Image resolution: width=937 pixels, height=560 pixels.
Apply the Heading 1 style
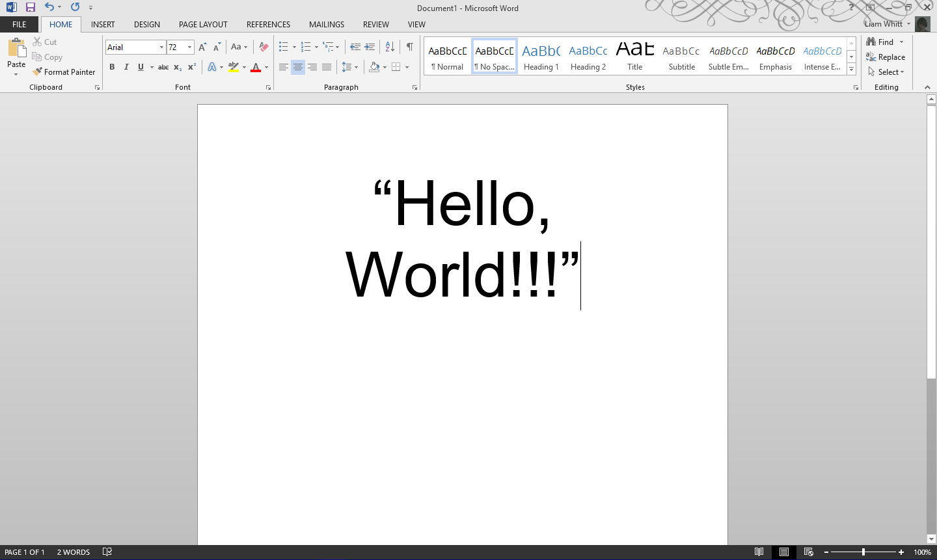coord(541,57)
